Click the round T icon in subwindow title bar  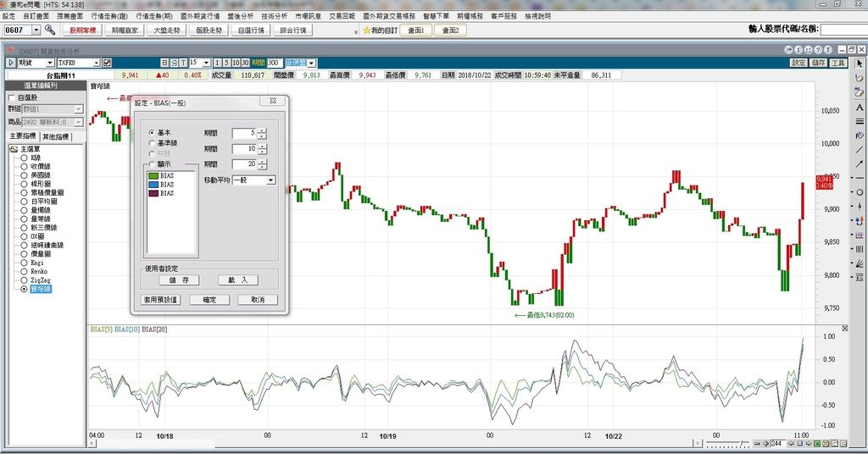pyautogui.click(x=828, y=50)
